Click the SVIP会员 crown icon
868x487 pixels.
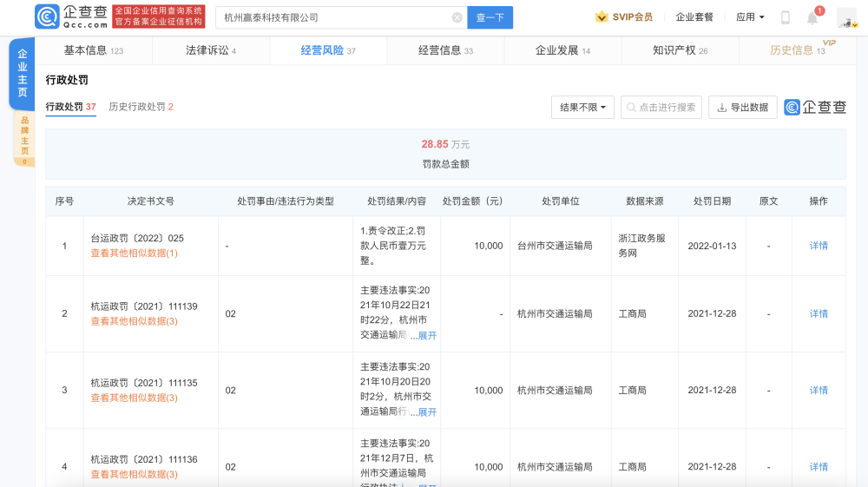pyautogui.click(x=602, y=17)
